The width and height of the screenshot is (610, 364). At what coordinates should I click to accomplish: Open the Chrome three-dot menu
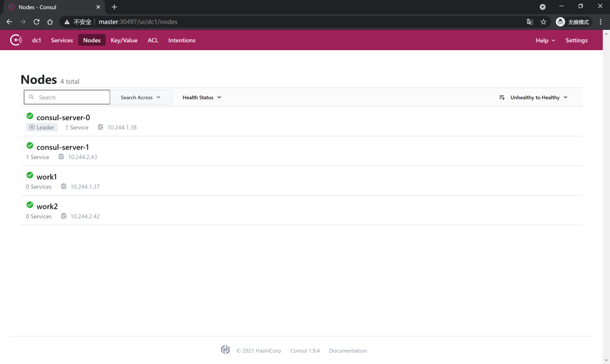[600, 22]
